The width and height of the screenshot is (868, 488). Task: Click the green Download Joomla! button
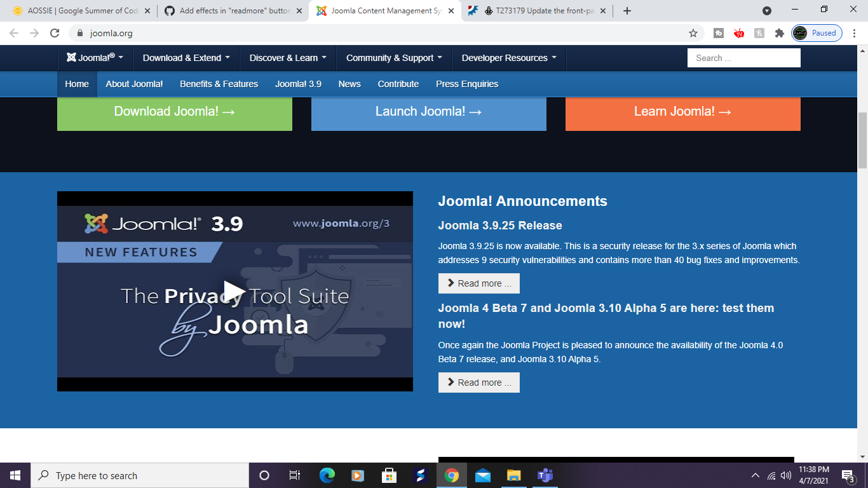click(175, 113)
